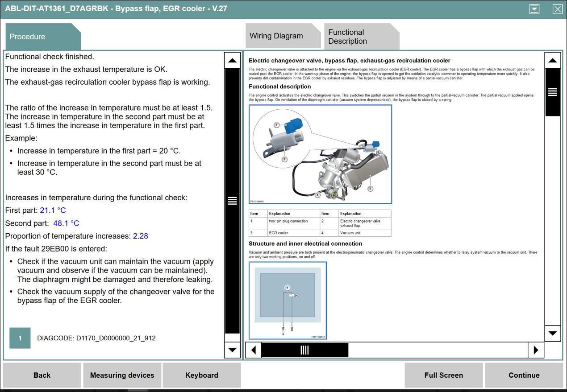Click the second part value 48.1 °C
This screenshot has width=567, height=392.
pyautogui.click(x=66, y=223)
